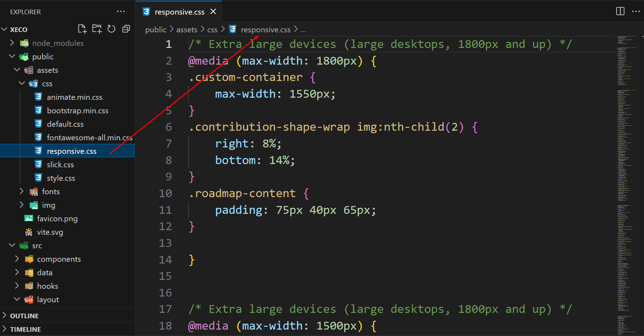The width and height of the screenshot is (644, 336).
Task: Click the vite.svg file icon
Action: point(29,232)
